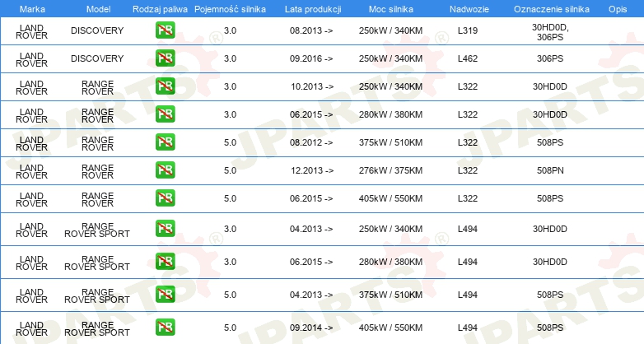The image size is (644, 344).
Task: Click fuel icon in Discovery L319 row
Action: (x=165, y=30)
